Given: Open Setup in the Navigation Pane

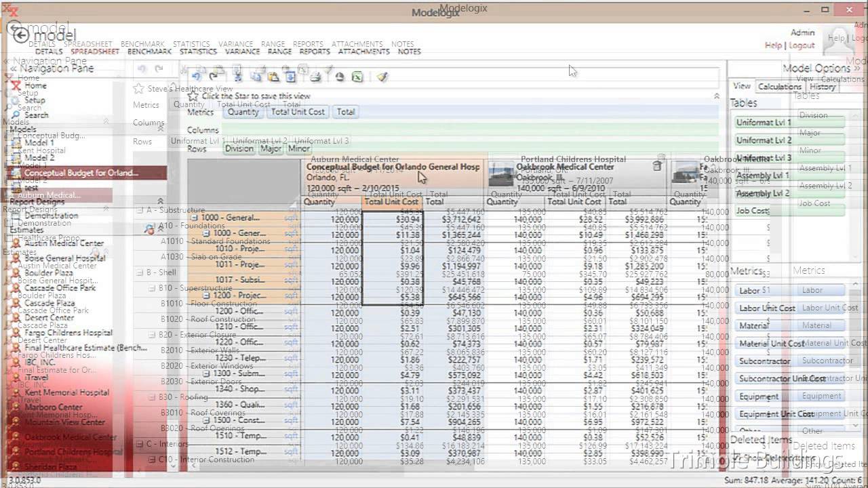Looking at the screenshot, I should click(x=35, y=100).
